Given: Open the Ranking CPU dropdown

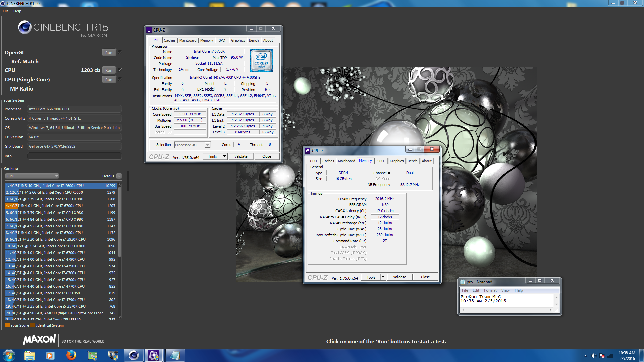Looking at the screenshot, I should click(32, 176).
